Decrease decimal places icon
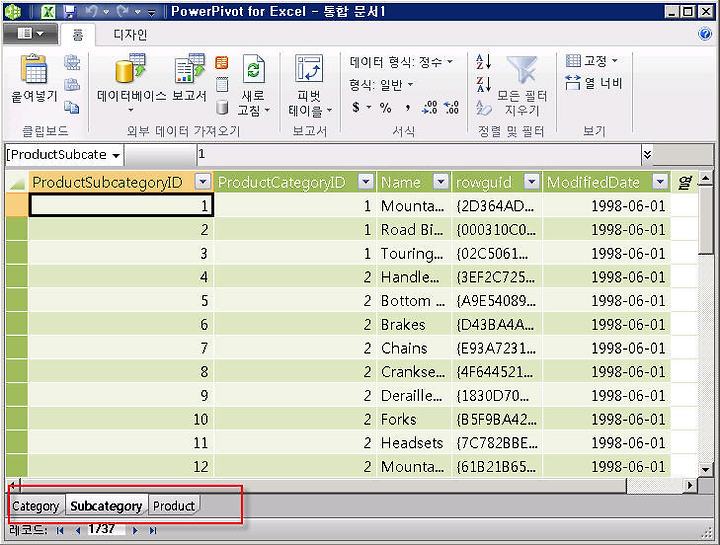Screen dimensions: 720x545 click(x=452, y=107)
